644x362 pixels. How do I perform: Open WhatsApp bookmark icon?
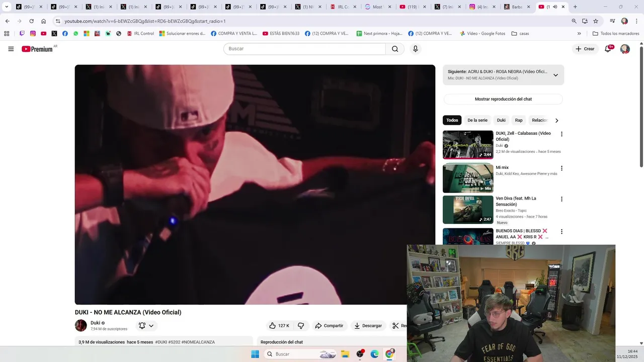coord(76,34)
